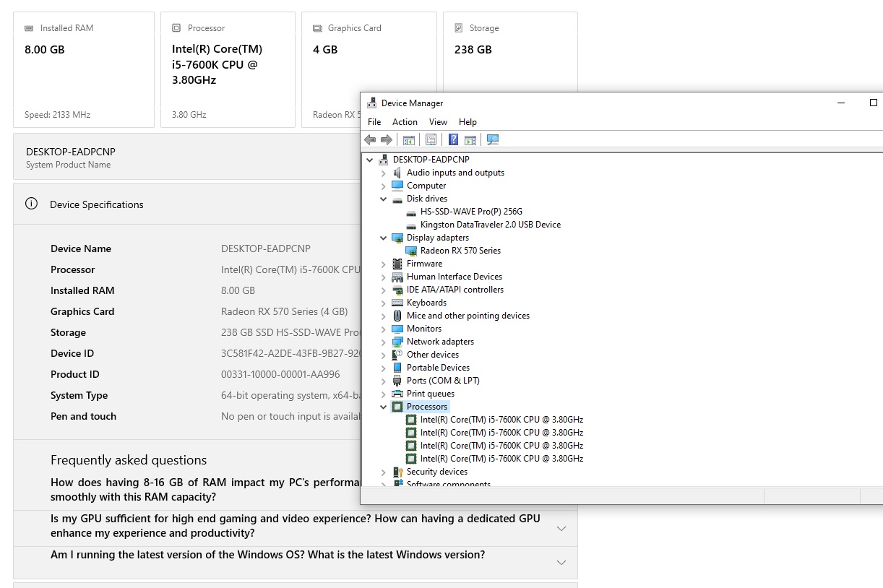Select the Ports (COM & LPT) icon

click(397, 381)
